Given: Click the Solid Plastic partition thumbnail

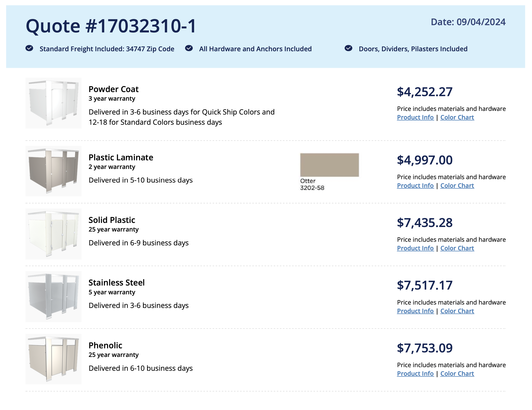Looking at the screenshot, I should pyautogui.click(x=53, y=234).
